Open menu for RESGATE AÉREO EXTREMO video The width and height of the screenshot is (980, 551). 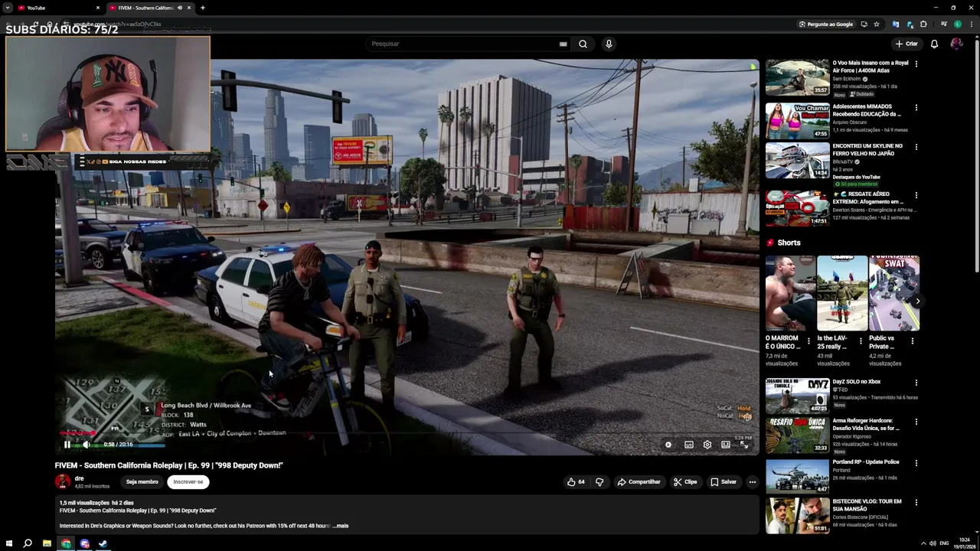[x=916, y=195]
